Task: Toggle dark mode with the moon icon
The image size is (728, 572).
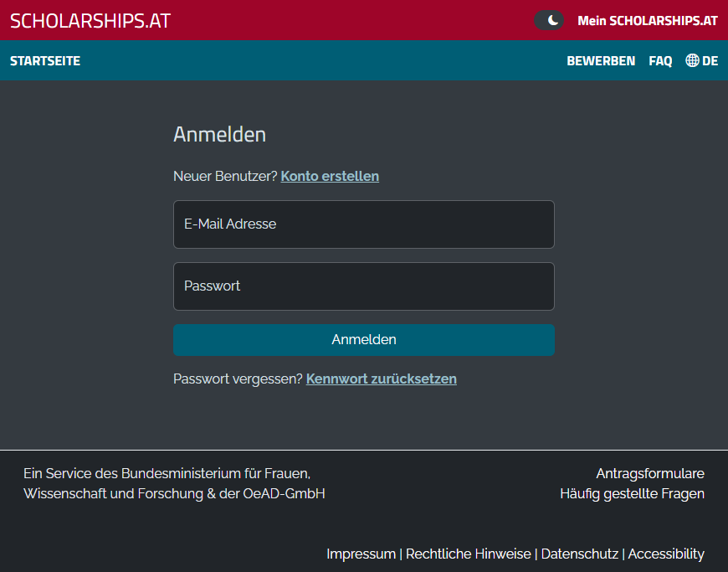Action: pyautogui.click(x=549, y=19)
